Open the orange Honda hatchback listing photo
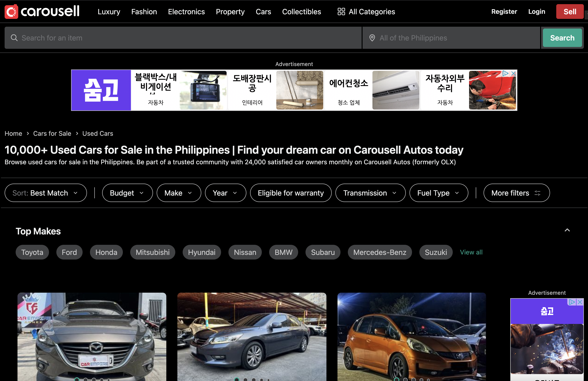 [x=412, y=337]
